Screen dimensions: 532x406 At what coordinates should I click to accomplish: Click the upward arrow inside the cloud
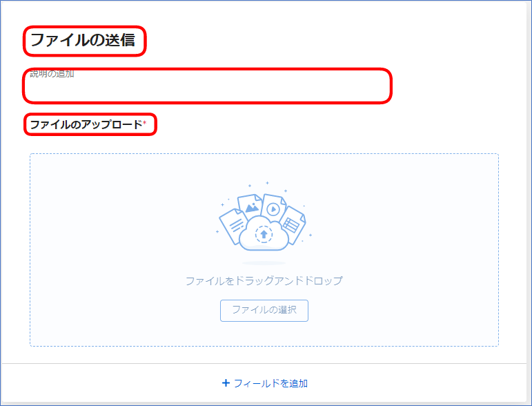pos(264,234)
